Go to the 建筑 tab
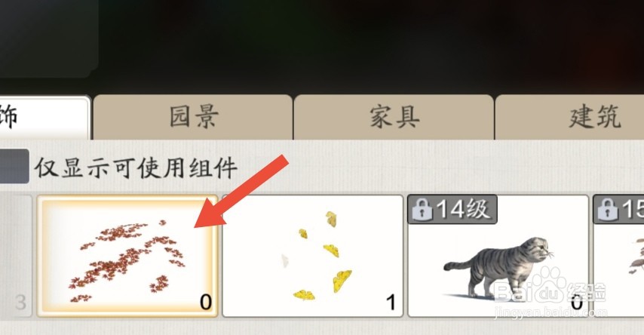This screenshot has width=644, height=335. pos(594,117)
